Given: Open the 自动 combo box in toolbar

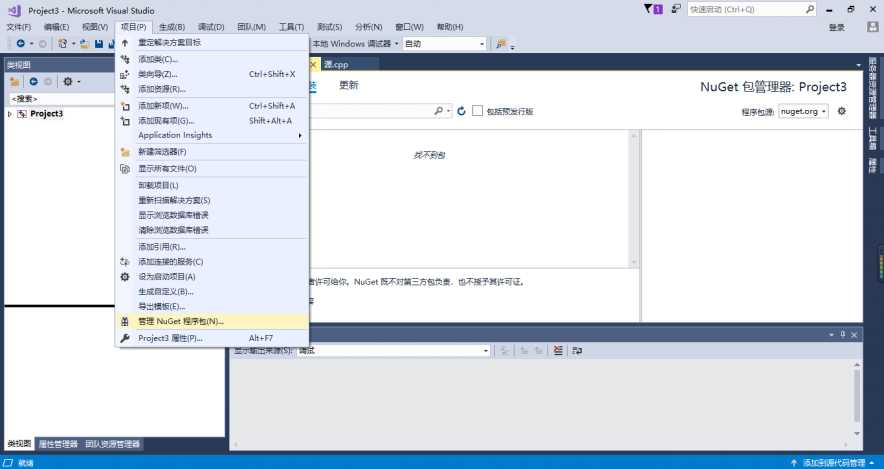Looking at the screenshot, I should (x=444, y=44).
